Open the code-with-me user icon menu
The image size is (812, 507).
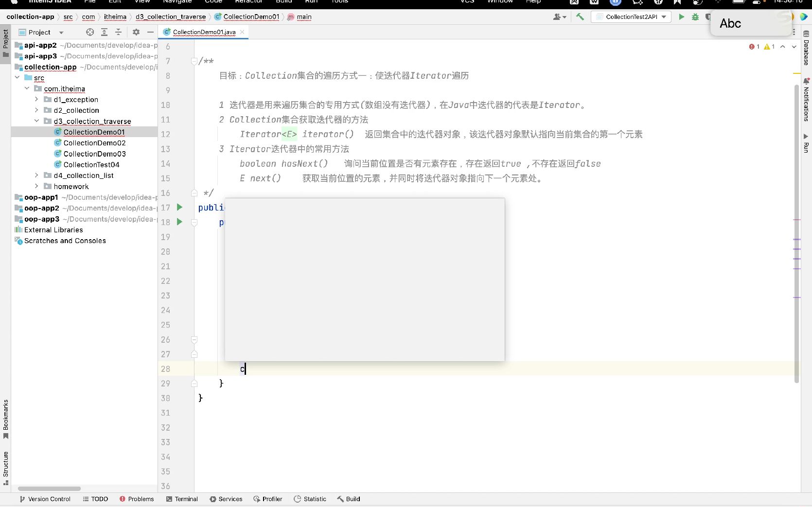coord(560,17)
